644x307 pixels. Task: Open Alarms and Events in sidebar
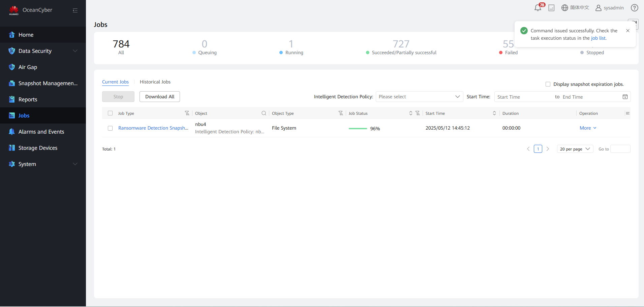[x=41, y=132]
